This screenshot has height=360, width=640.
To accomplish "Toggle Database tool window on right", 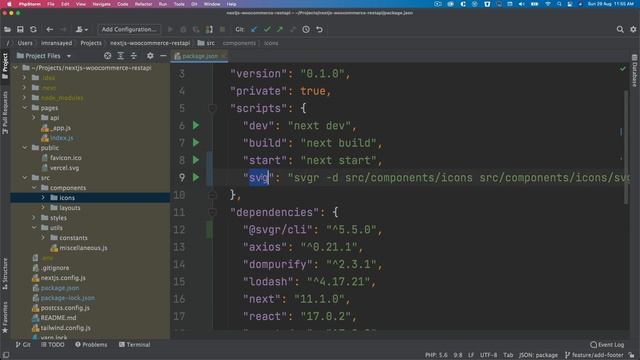I will (x=634, y=71).
